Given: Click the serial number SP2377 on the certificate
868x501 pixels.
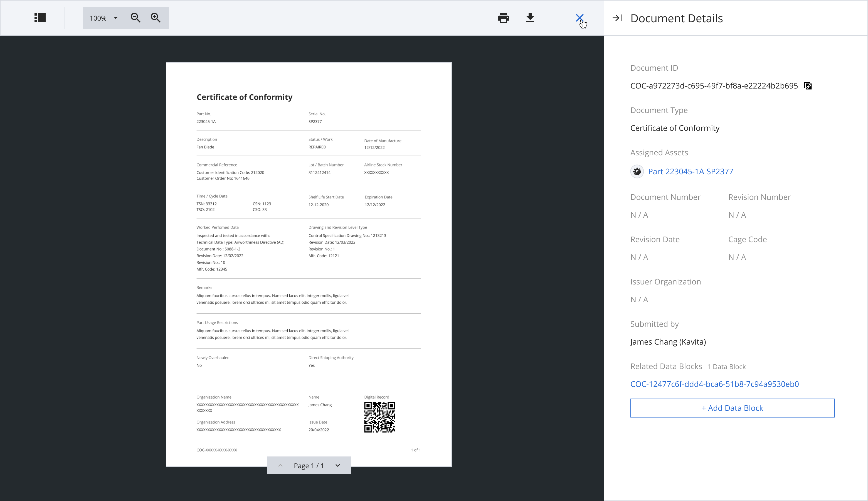Looking at the screenshot, I should pyautogui.click(x=315, y=121).
